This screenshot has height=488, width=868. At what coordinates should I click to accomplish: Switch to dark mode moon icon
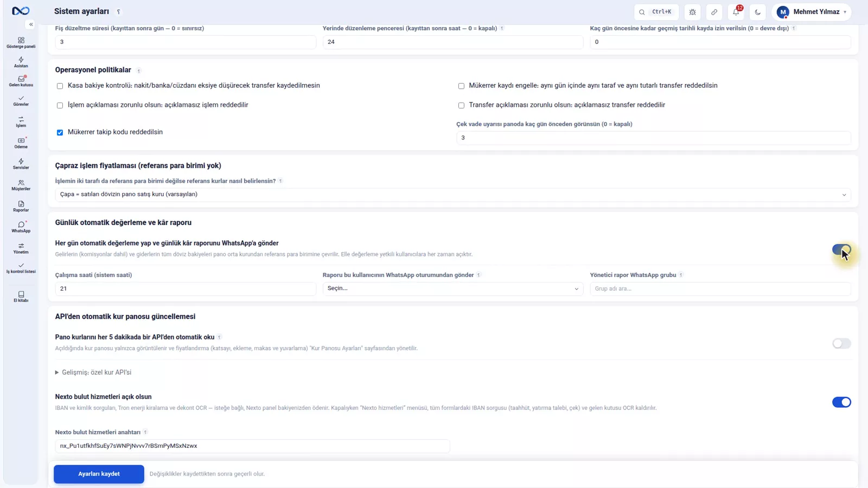pyautogui.click(x=758, y=12)
